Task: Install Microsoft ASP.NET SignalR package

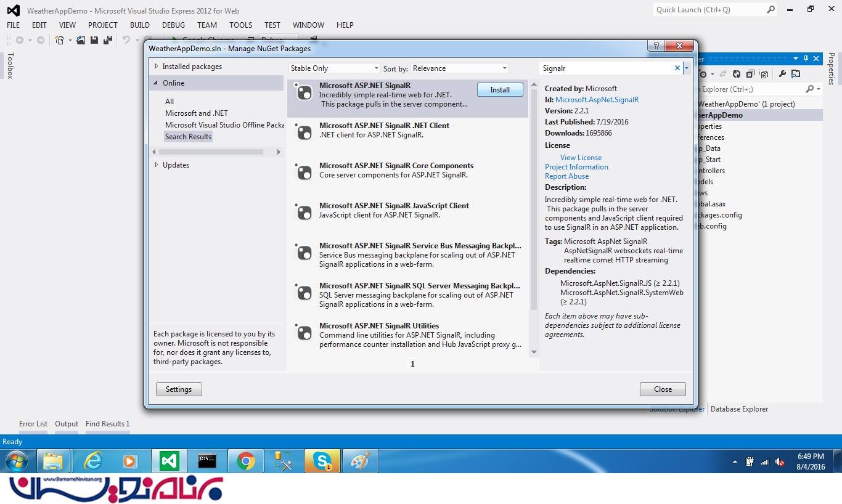Action: pyautogui.click(x=499, y=90)
